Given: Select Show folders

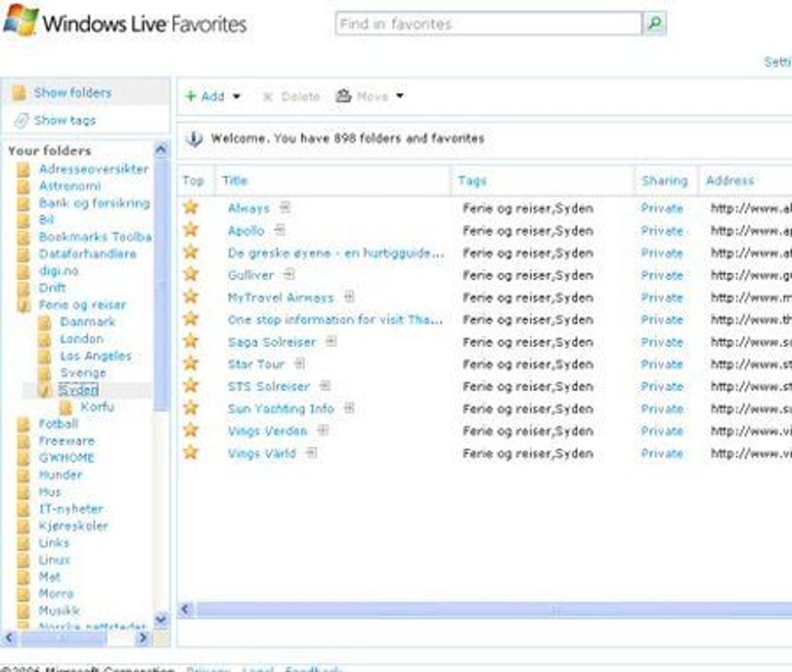Looking at the screenshot, I should 73,93.
